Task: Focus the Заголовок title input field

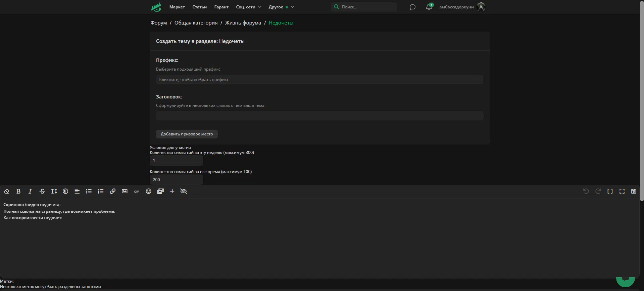Action: pyautogui.click(x=319, y=116)
